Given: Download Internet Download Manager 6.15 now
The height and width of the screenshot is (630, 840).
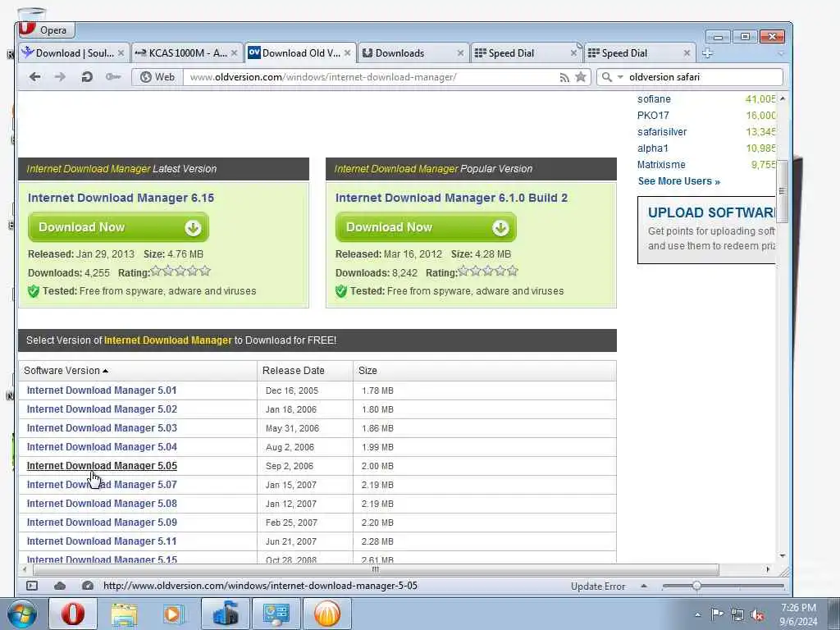Looking at the screenshot, I should [x=118, y=227].
